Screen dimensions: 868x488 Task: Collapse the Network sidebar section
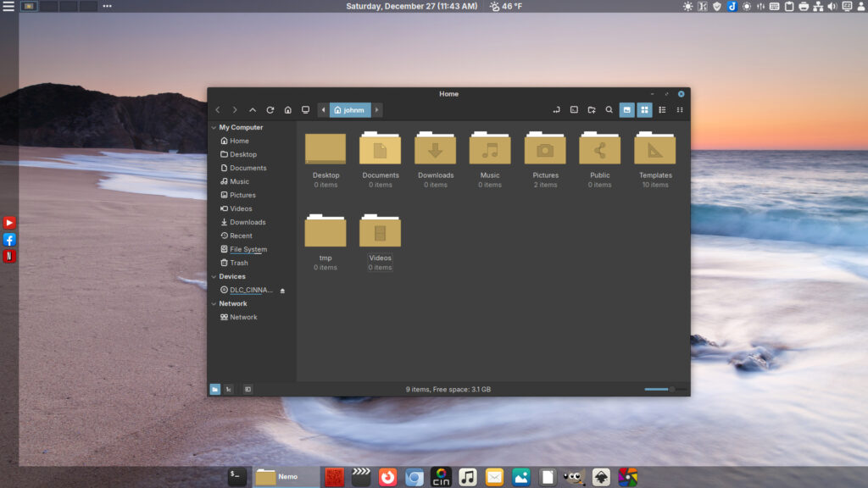click(x=214, y=304)
